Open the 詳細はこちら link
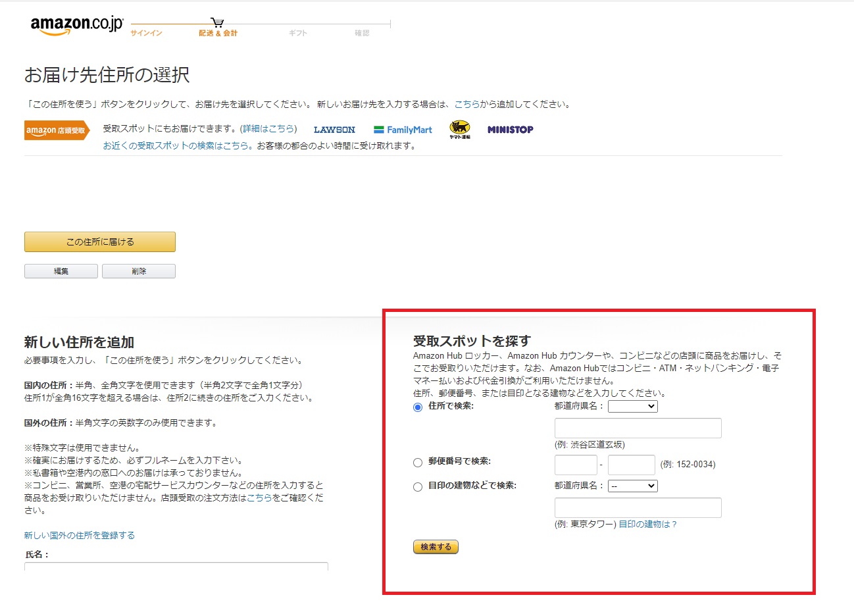The width and height of the screenshot is (854, 616). pyautogui.click(x=268, y=129)
